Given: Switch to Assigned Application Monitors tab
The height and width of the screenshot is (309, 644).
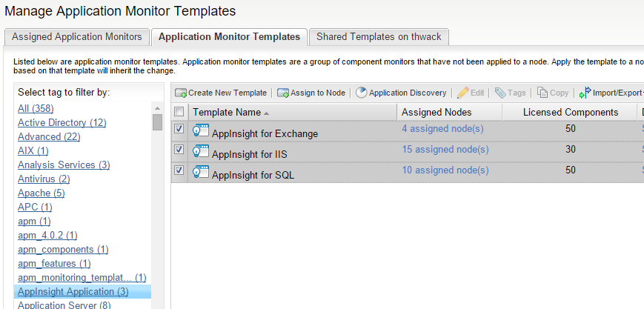Looking at the screenshot, I should click(x=77, y=37).
